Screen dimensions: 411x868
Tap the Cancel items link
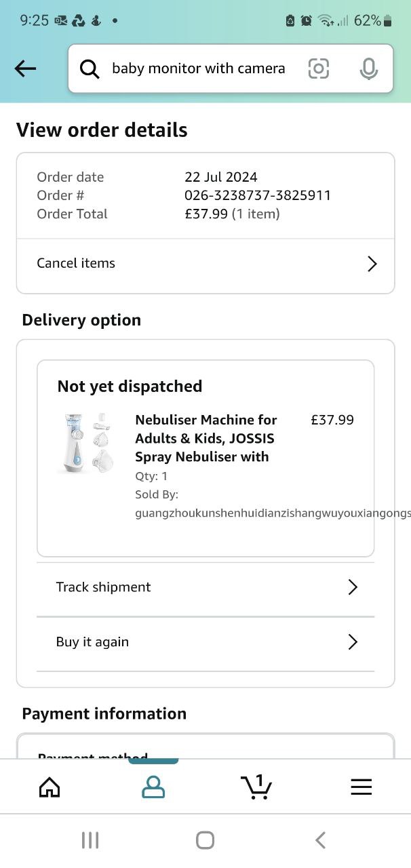pyautogui.click(x=76, y=263)
